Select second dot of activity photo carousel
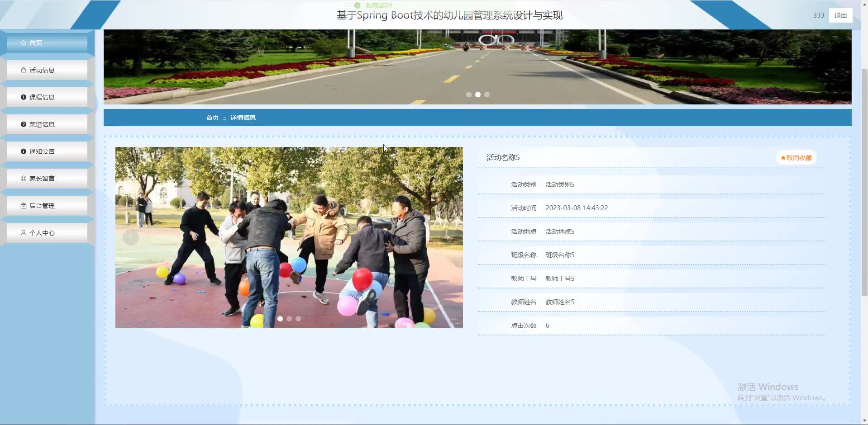868x425 pixels. [289, 319]
